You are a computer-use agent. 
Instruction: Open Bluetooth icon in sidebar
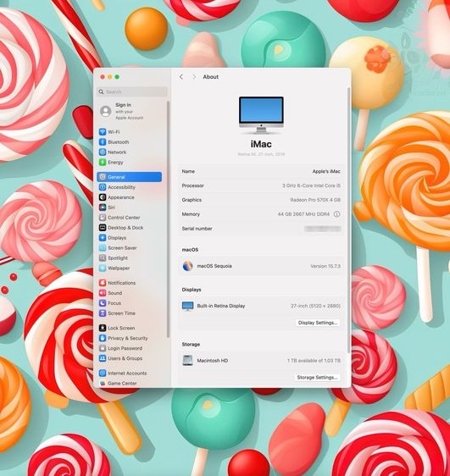(103, 141)
